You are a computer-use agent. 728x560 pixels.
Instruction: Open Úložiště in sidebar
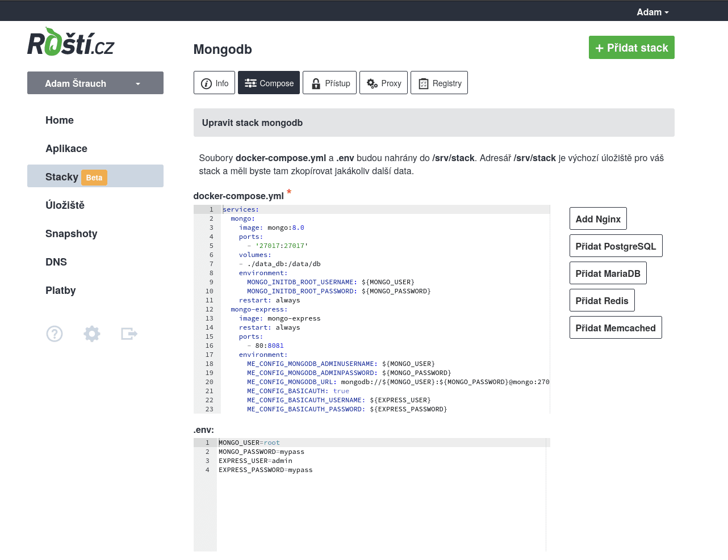[x=65, y=205]
